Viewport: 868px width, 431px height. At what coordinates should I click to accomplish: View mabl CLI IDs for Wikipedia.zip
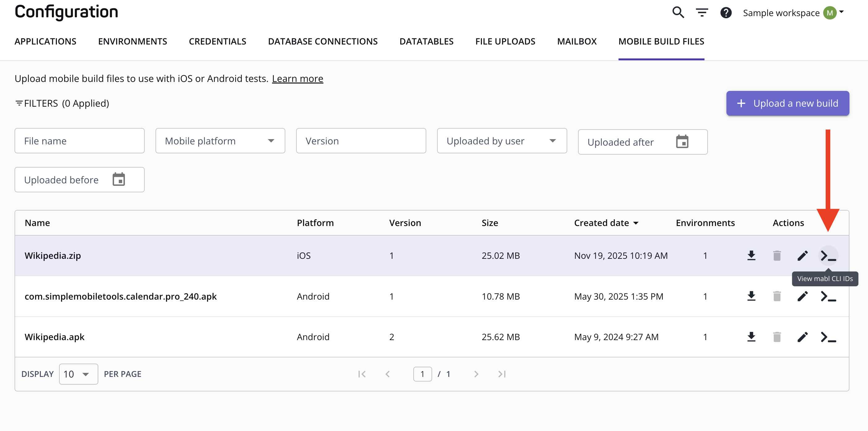tap(828, 255)
